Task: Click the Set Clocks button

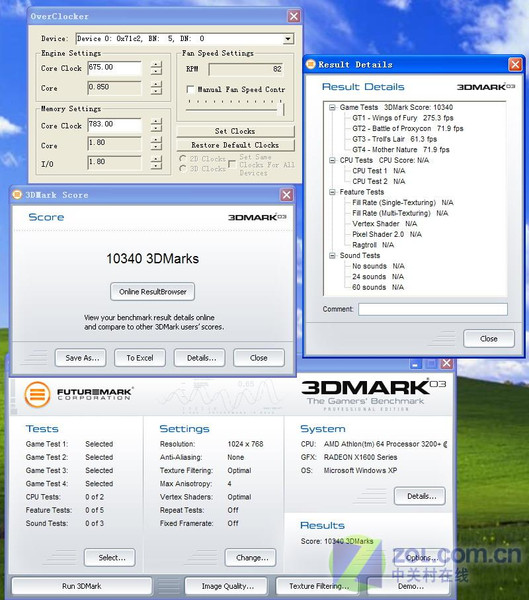Action: pyautogui.click(x=235, y=131)
